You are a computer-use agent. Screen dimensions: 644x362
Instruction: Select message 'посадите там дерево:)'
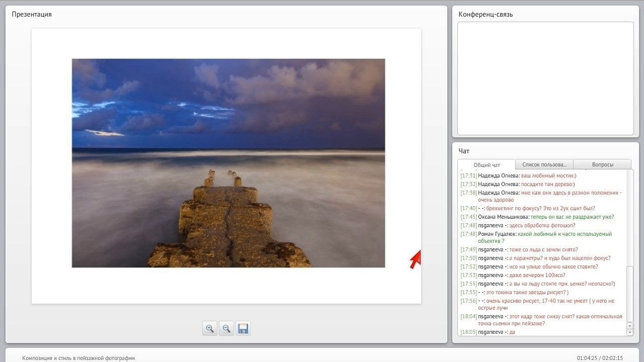coord(547,184)
